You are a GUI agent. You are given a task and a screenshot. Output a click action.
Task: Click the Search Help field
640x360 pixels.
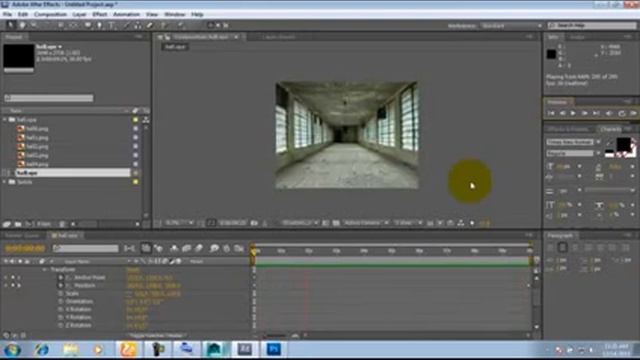tap(592, 26)
